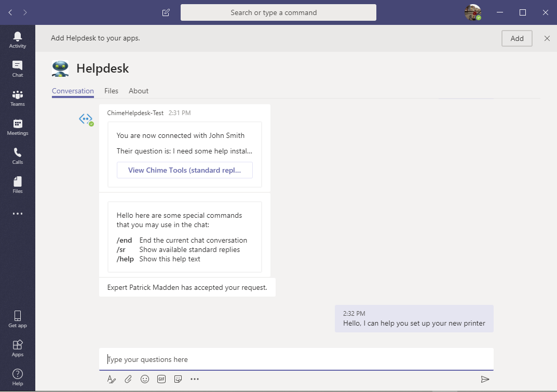Click 'Expert Patrick Madden has accepted your request.' text

click(187, 287)
